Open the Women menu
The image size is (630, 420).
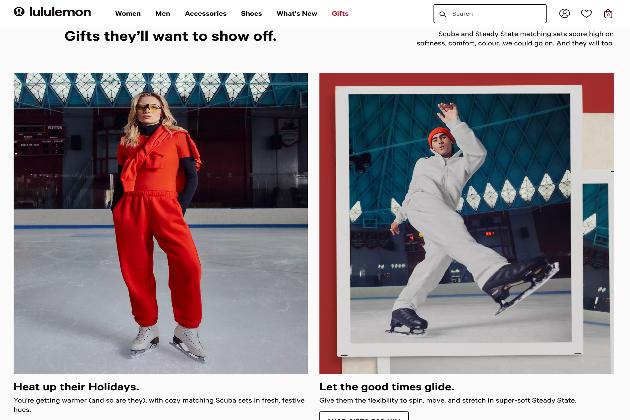click(x=128, y=14)
